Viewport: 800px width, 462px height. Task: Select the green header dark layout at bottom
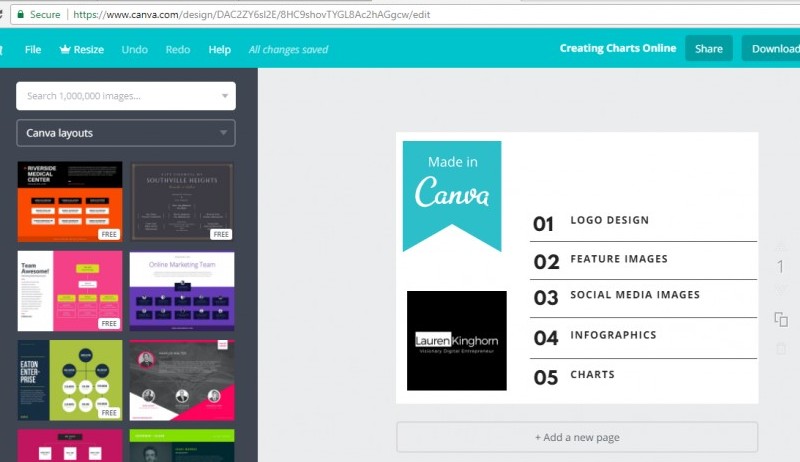point(182,446)
